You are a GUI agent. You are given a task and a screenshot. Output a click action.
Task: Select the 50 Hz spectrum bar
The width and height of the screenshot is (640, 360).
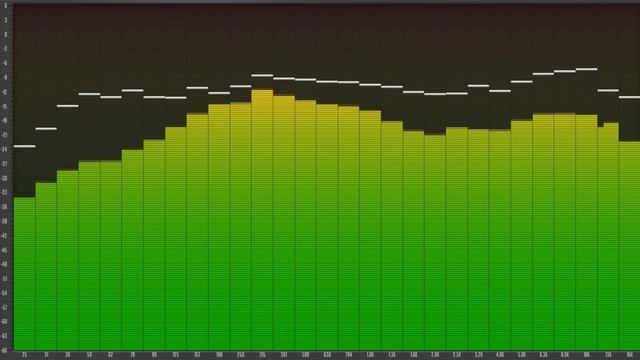click(89, 256)
